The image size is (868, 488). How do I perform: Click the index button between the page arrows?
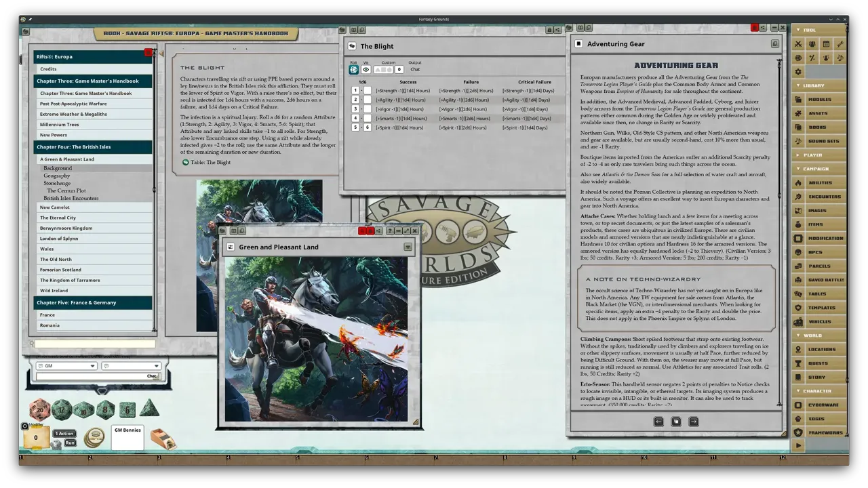pos(676,422)
